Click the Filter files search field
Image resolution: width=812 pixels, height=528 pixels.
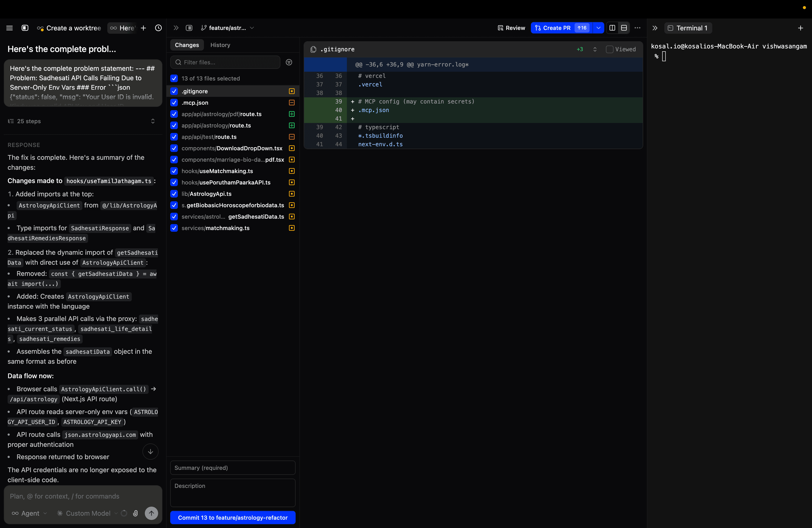pyautogui.click(x=225, y=62)
